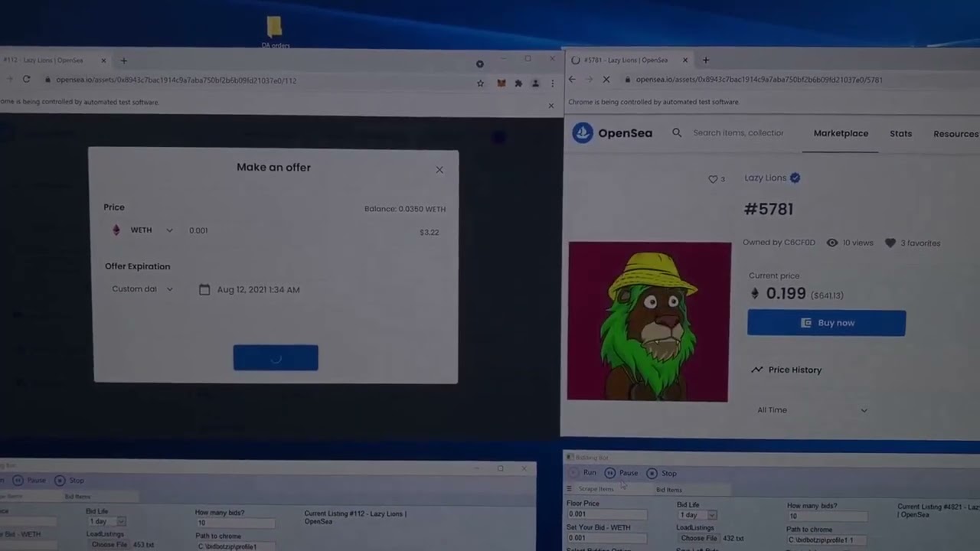Open Bid Life dropdown in left bot
The width and height of the screenshot is (980, 551).
point(106,521)
